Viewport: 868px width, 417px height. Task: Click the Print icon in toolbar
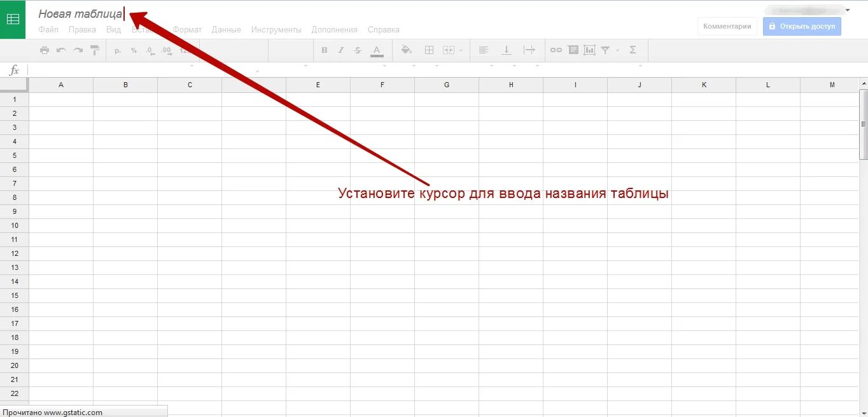point(44,50)
